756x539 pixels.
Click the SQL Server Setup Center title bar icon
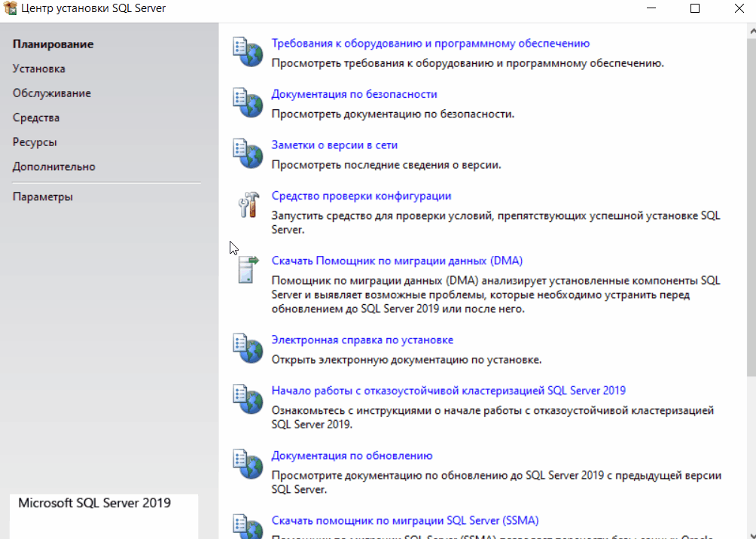pyautogui.click(x=11, y=9)
